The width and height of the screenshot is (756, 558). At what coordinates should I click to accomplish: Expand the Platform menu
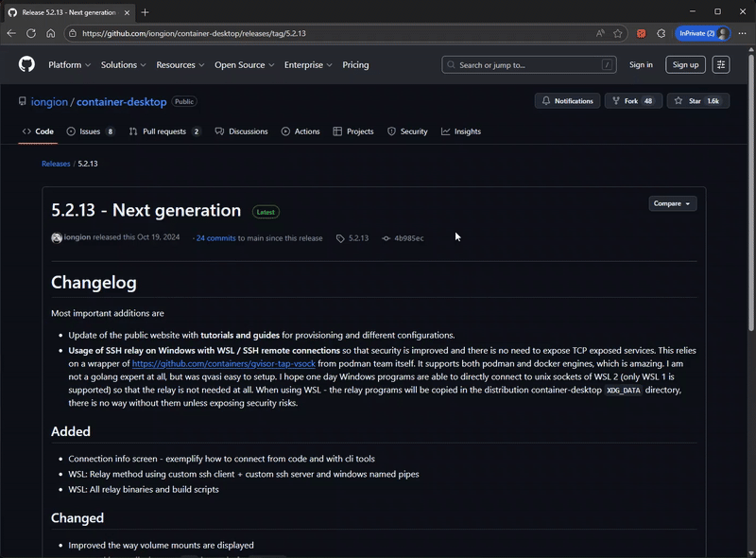(x=69, y=65)
